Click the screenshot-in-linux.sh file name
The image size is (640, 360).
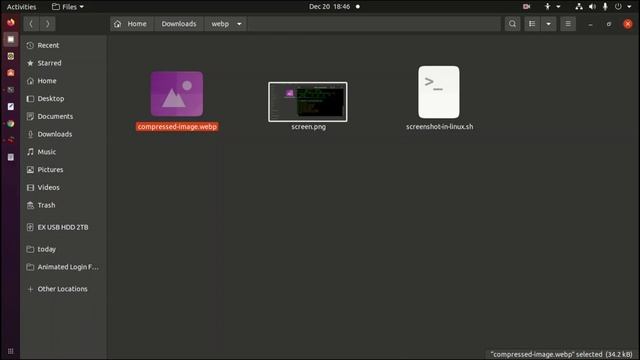[440, 127]
